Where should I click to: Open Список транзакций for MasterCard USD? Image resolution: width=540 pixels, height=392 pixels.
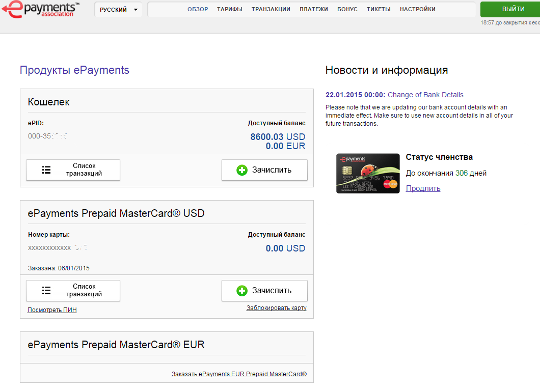73,291
